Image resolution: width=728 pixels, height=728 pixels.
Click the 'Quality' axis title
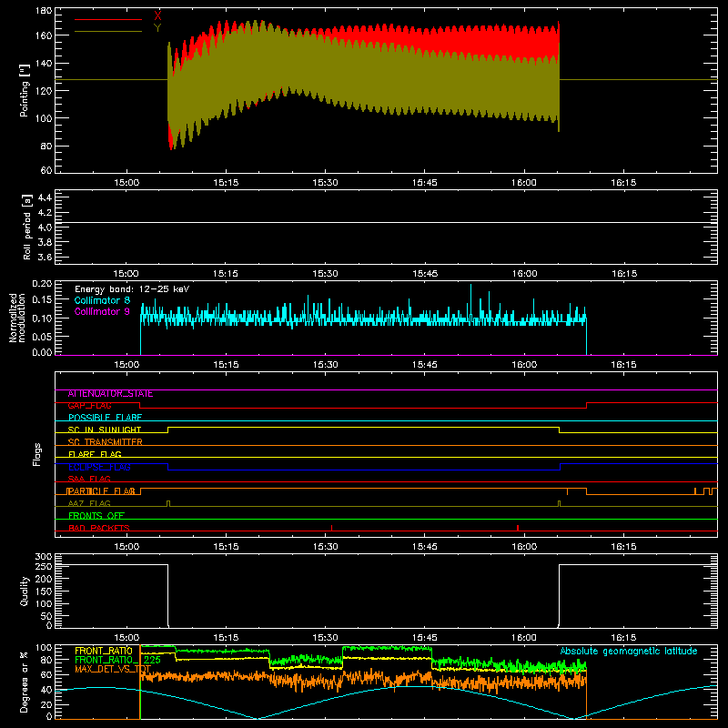tap(25, 591)
